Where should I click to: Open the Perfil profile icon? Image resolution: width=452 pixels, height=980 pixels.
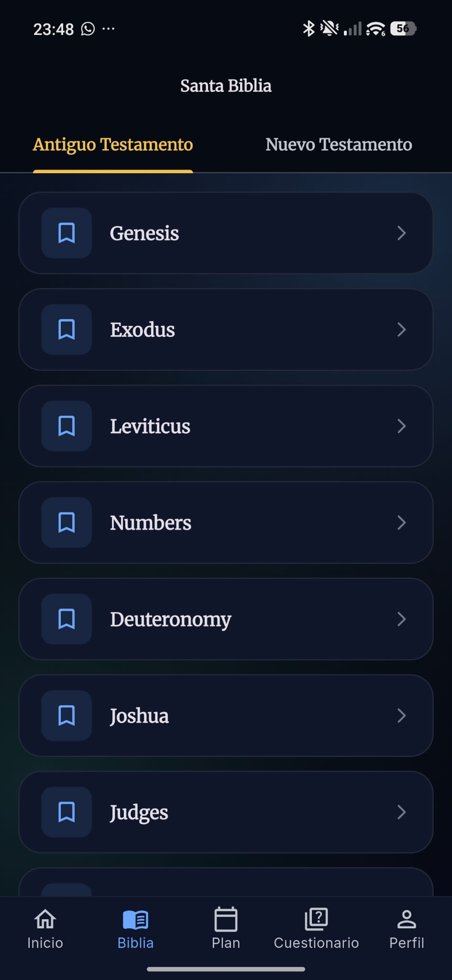click(407, 919)
